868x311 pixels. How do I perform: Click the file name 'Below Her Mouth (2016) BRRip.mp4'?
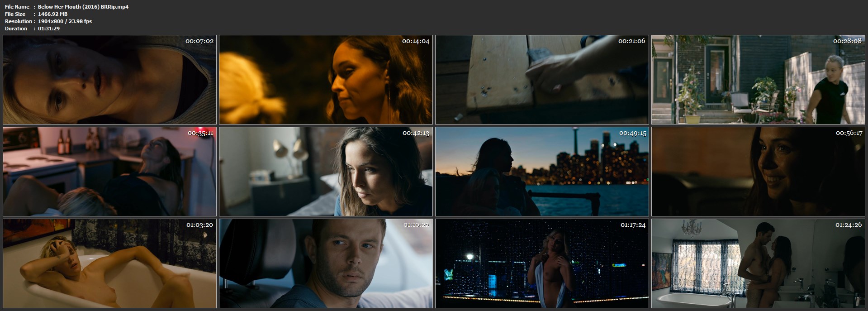(x=83, y=7)
